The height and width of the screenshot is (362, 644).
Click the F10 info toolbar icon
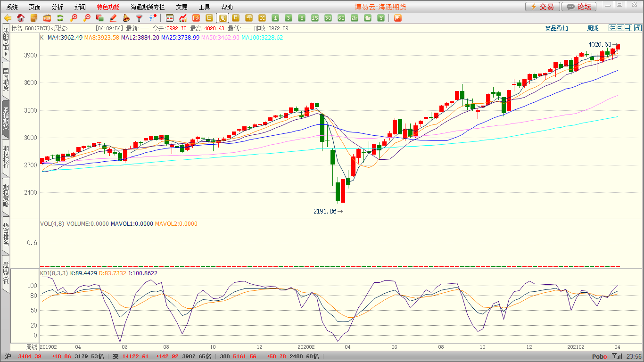(47, 18)
